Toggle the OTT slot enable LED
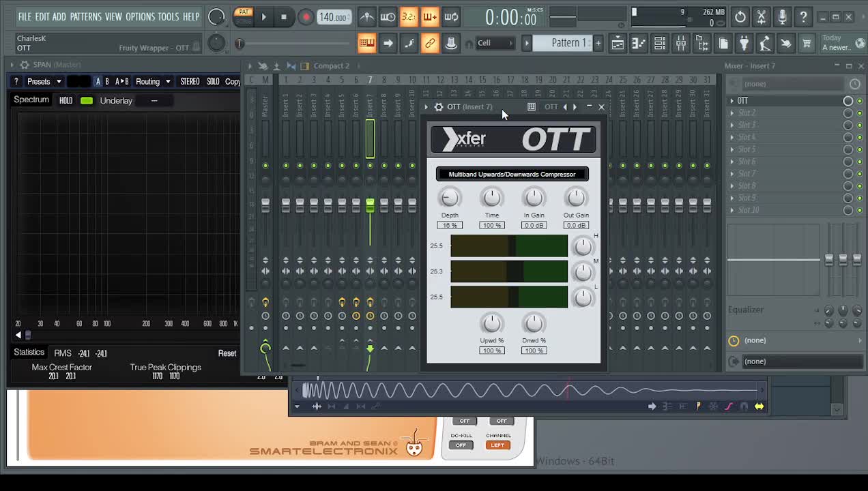868x491 pixels. 860,101
